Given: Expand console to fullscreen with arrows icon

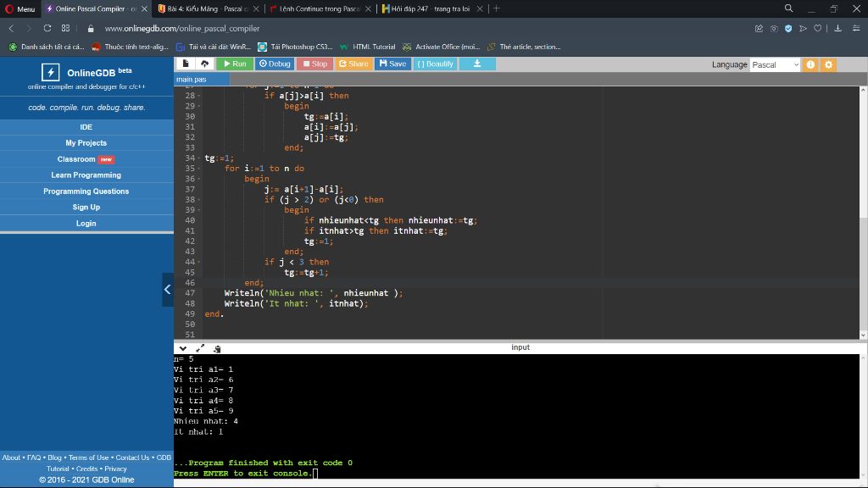Looking at the screenshot, I should [x=200, y=348].
